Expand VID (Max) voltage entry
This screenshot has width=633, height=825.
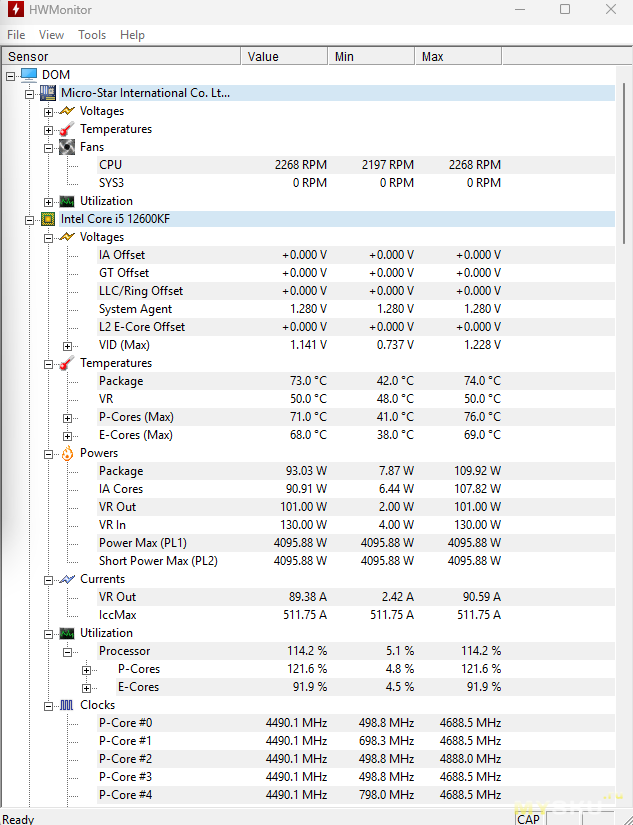click(x=67, y=345)
